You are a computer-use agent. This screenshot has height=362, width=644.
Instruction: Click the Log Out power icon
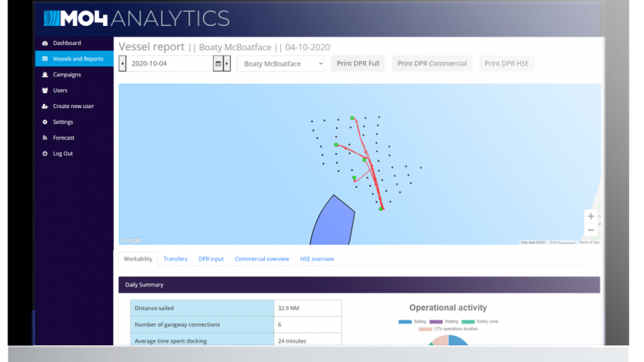[44, 153]
